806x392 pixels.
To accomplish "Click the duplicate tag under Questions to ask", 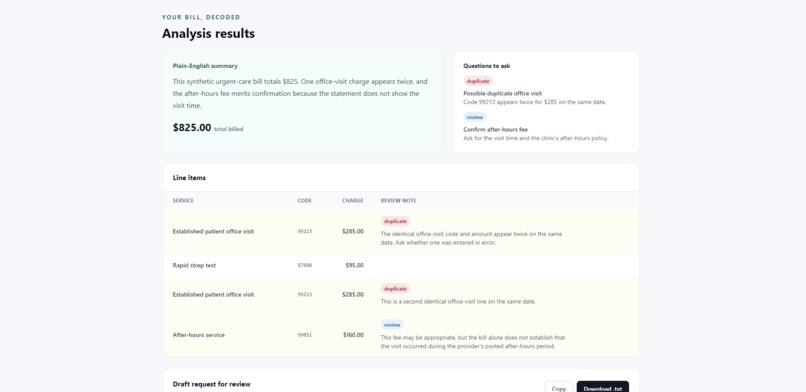I will 478,81.
